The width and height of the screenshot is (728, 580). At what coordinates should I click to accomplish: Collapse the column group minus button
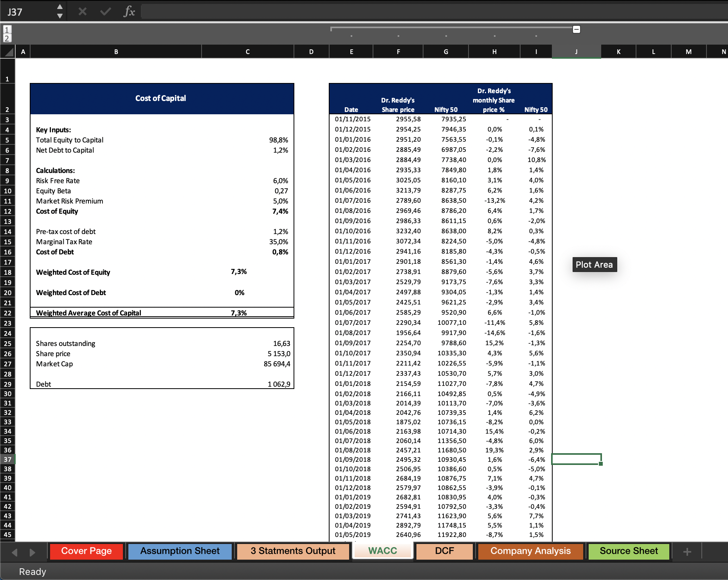click(x=576, y=29)
